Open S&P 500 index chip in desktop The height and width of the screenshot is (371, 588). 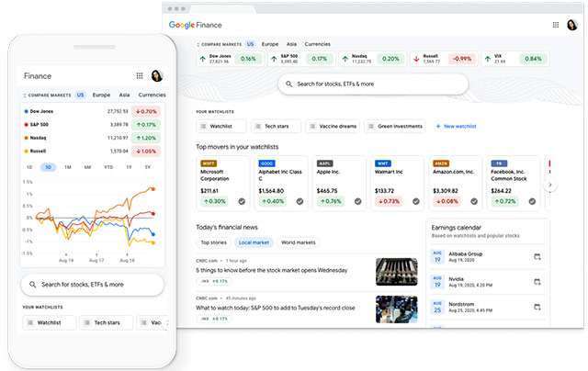[300, 59]
